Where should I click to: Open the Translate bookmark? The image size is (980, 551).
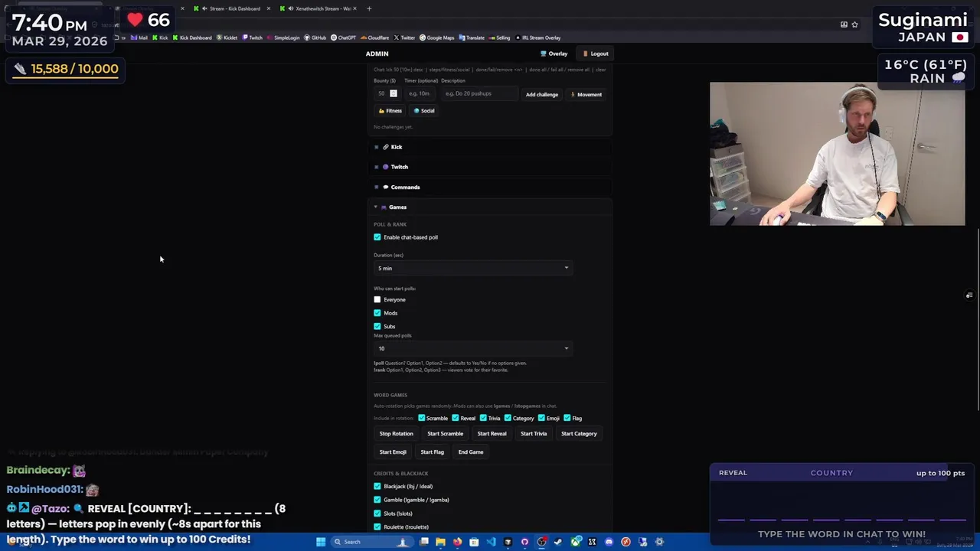pyautogui.click(x=472, y=37)
